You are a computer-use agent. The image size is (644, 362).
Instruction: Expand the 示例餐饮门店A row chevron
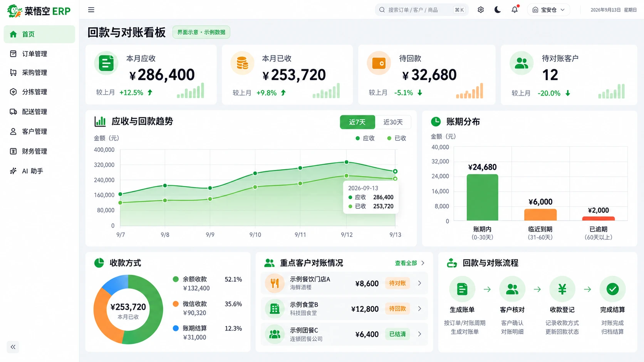[x=419, y=283]
